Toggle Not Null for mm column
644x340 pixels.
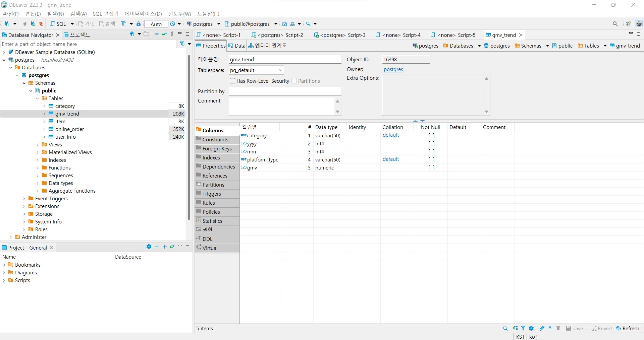(x=431, y=152)
